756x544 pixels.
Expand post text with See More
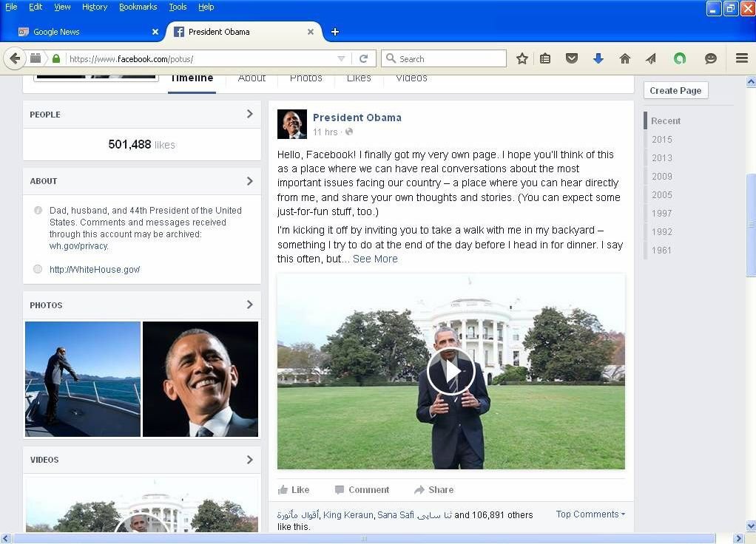click(x=375, y=259)
